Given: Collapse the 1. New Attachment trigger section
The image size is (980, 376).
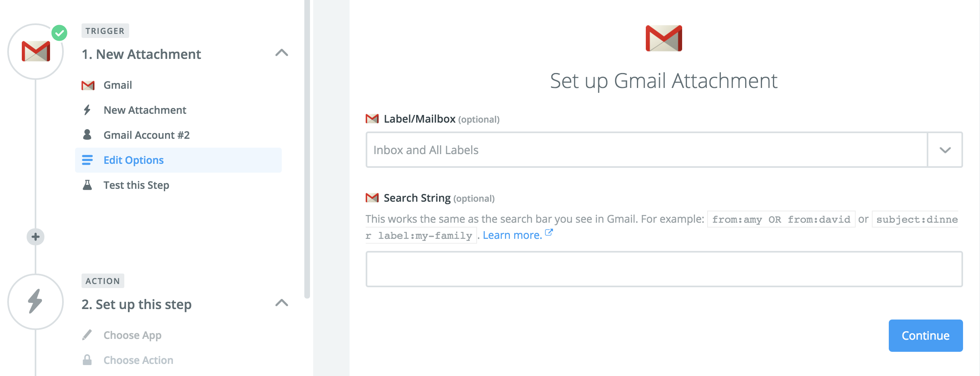Looking at the screenshot, I should 282,53.
